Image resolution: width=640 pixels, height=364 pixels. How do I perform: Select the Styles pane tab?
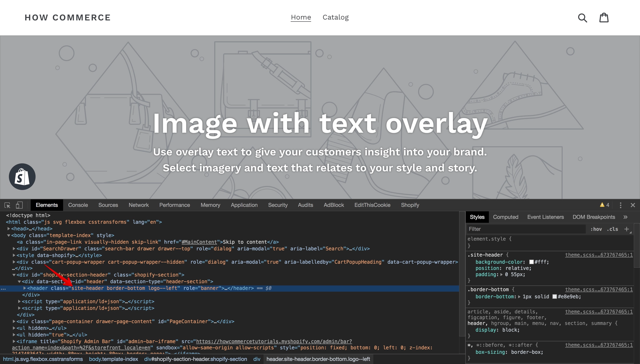point(477,217)
